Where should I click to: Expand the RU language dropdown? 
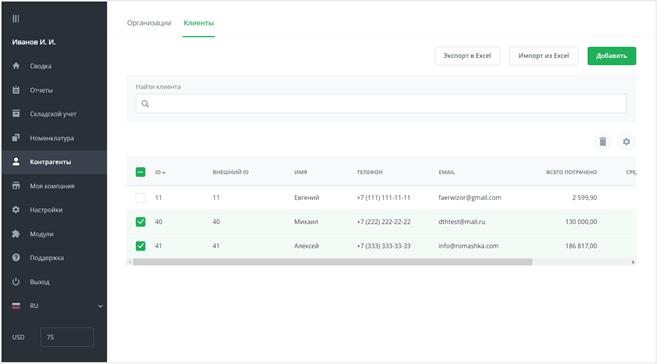pos(100,306)
